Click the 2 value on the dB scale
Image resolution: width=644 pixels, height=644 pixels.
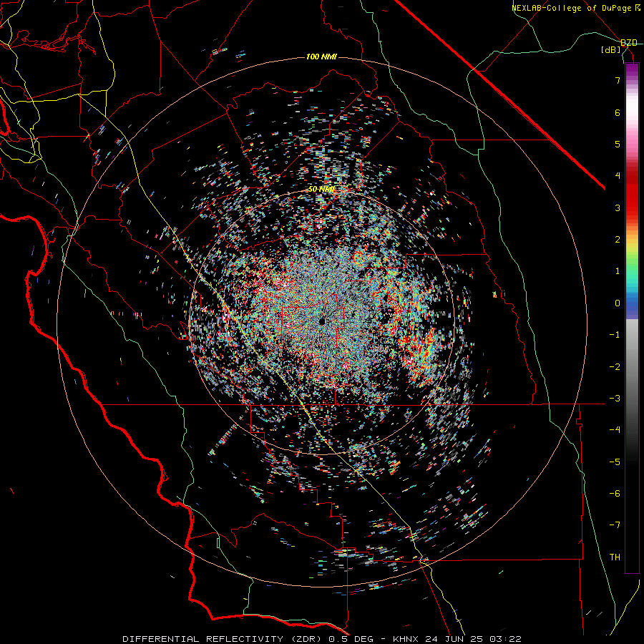(x=618, y=240)
